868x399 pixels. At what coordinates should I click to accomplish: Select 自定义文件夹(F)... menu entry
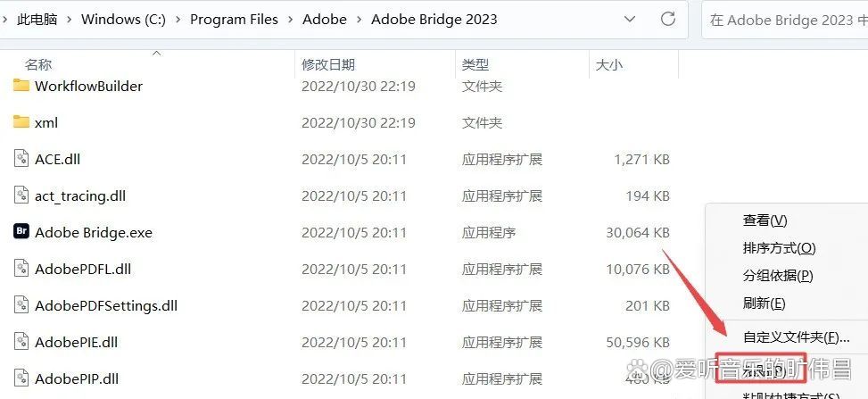[x=796, y=337]
